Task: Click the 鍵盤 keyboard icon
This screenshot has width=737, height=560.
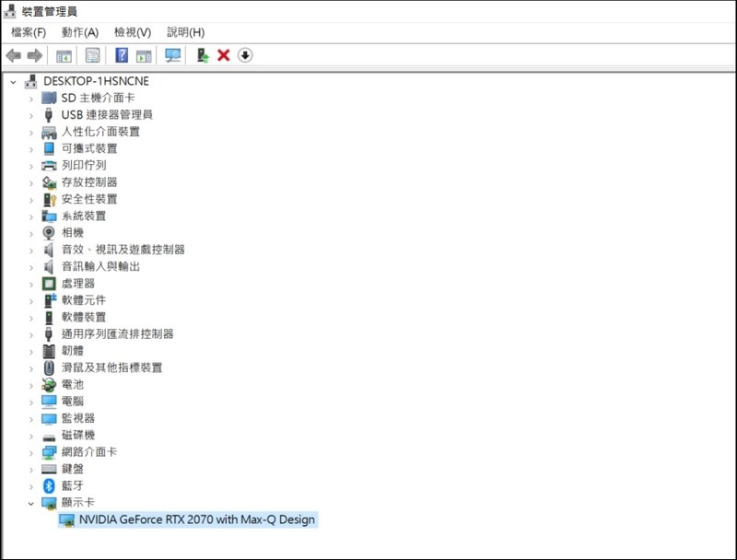Action: (49, 469)
